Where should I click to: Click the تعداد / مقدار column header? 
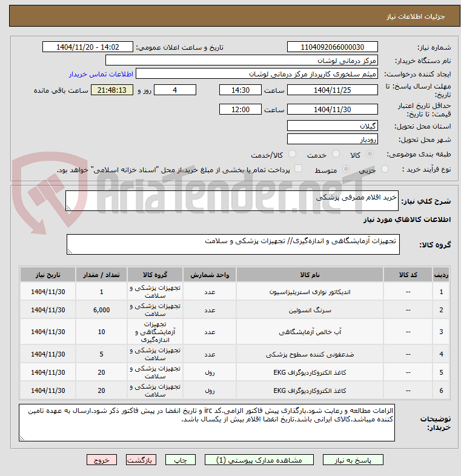tap(101, 275)
